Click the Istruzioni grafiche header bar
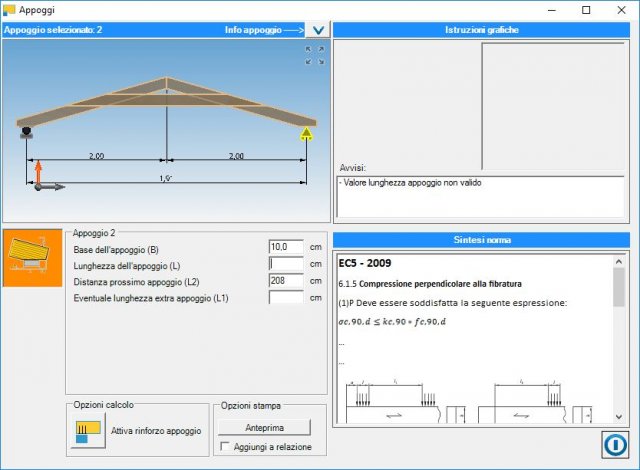640x470 pixels. (481, 30)
